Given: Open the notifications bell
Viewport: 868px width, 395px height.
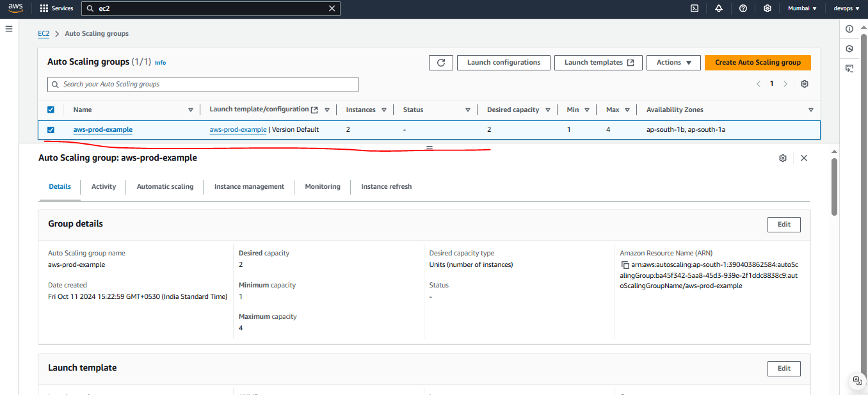Looking at the screenshot, I should 719,8.
